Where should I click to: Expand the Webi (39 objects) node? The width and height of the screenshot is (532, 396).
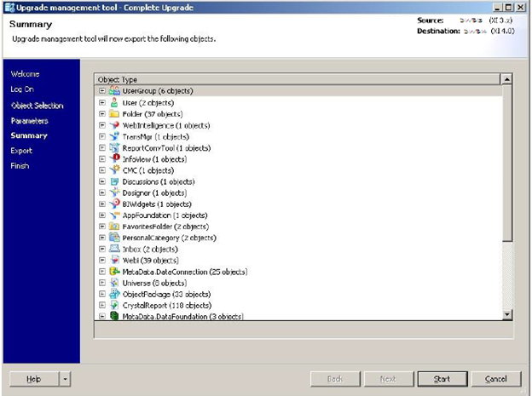click(102, 261)
